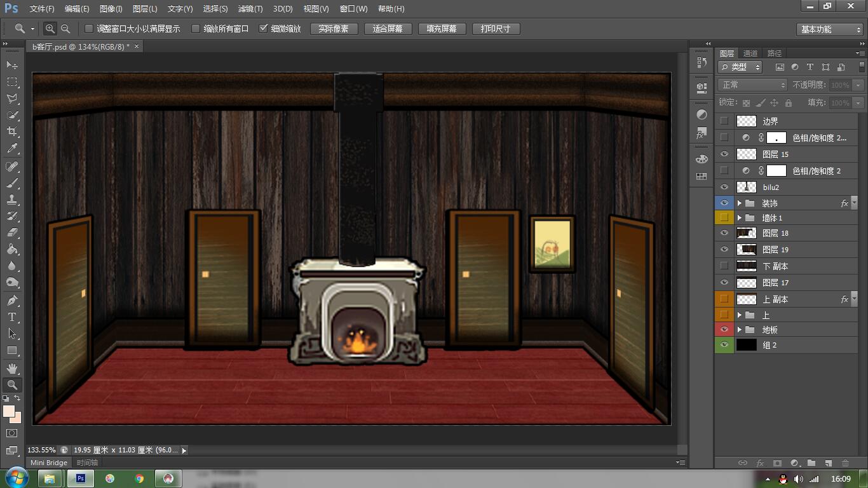Switch to the 通道 tab

750,53
